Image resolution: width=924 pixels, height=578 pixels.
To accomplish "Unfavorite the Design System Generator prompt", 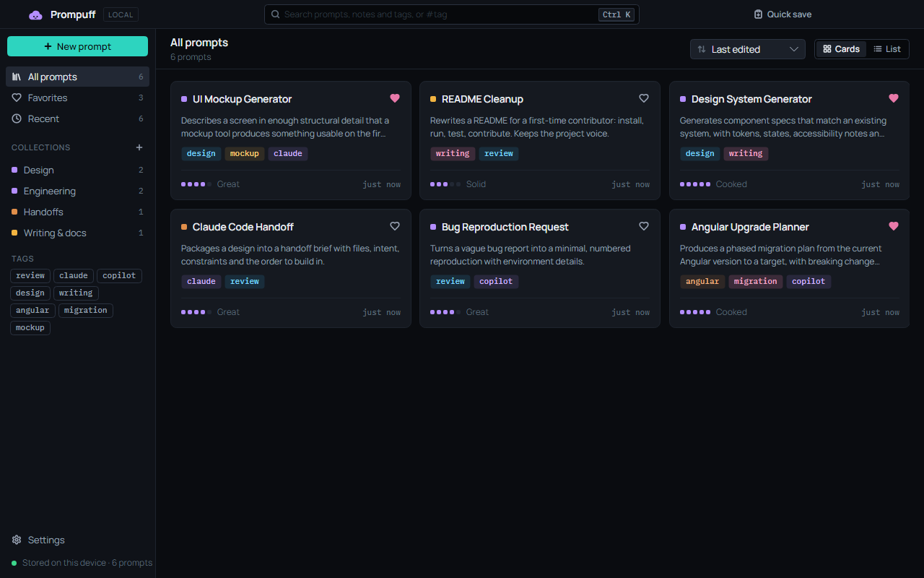I will pyautogui.click(x=894, y=98).
